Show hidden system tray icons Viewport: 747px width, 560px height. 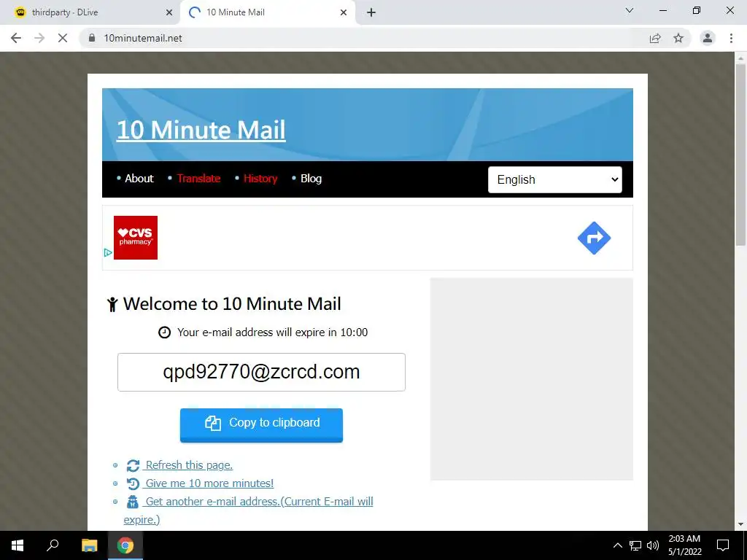[x=617, y=545]
